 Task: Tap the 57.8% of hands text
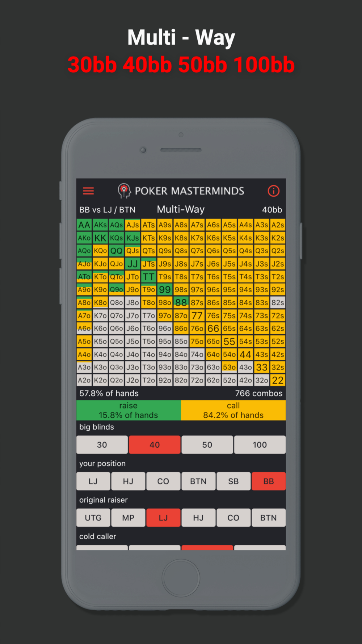(x=109, y=393)
